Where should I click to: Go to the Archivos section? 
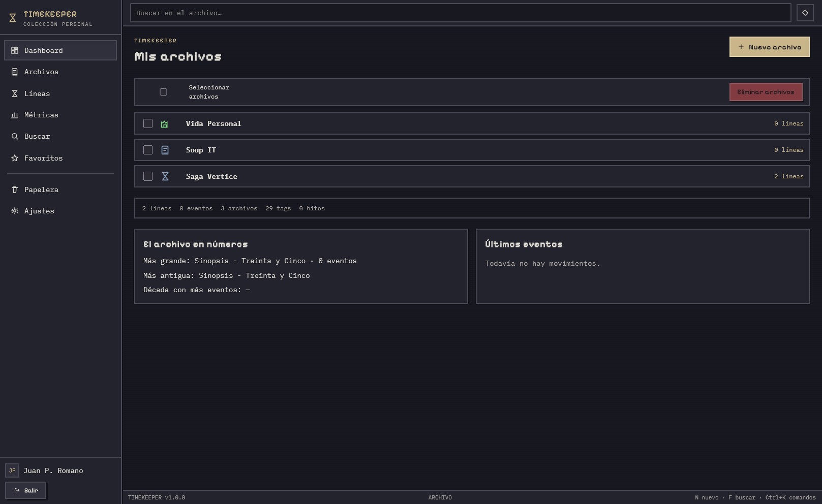[60, 72]
